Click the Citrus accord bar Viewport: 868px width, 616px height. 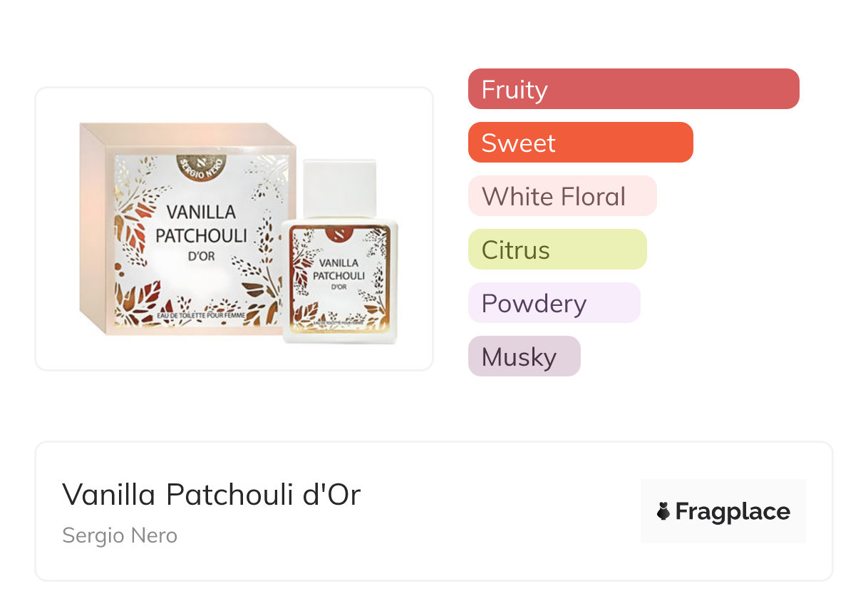(557, 250)
